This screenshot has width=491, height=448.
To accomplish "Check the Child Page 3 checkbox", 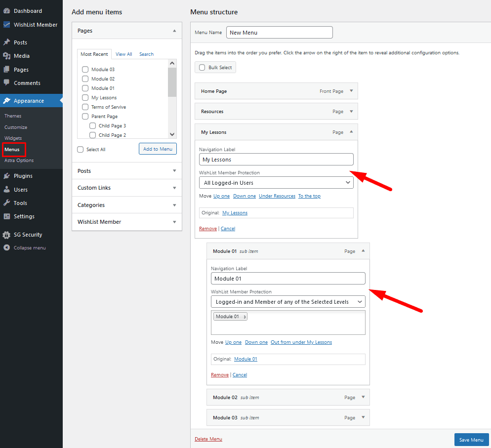I will [92, 125].
